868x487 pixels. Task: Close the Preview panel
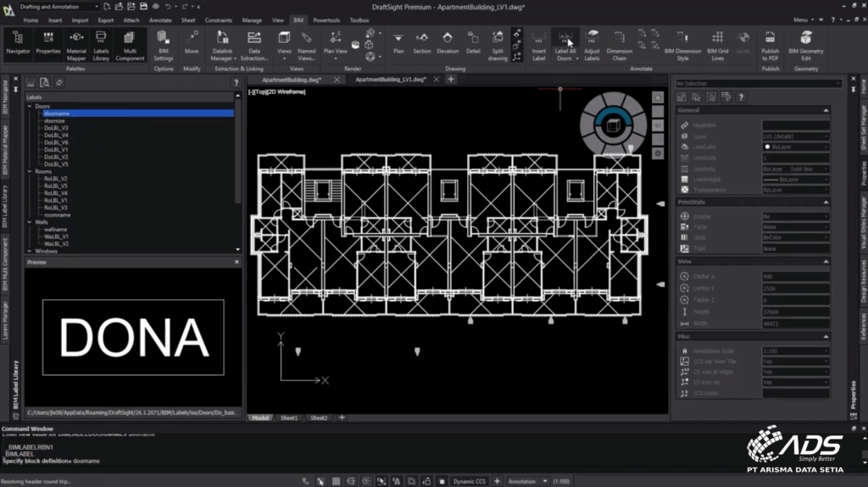pyautogui.click(x=236, y=262)
